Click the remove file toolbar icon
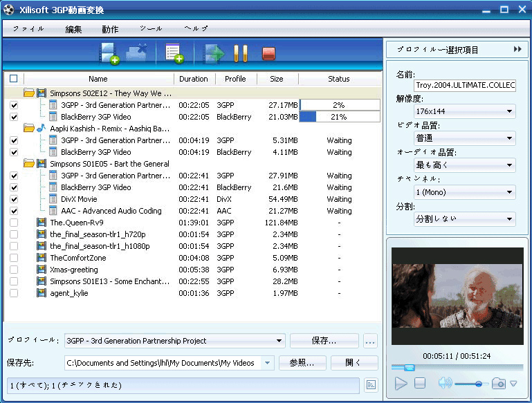The width and height of the screenshot is (532, 403). coord(137,53)
